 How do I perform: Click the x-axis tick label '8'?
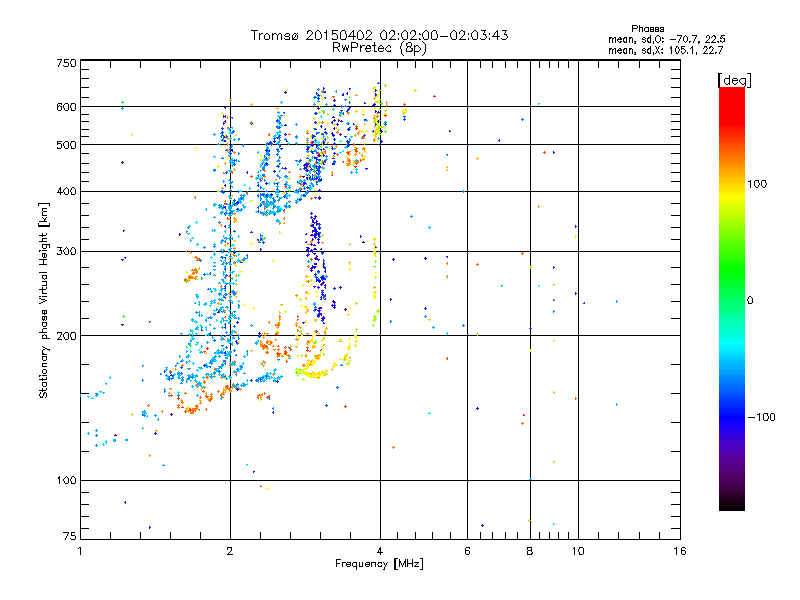[x=530, y=551]
